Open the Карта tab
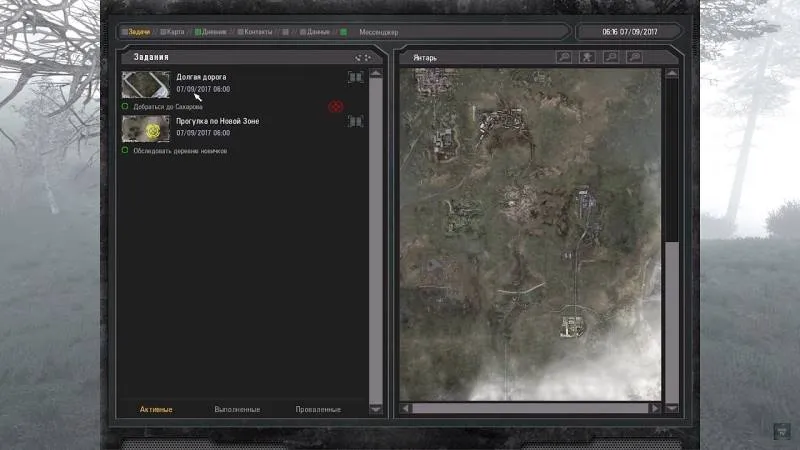The height and width of the screenshot is (450, 800). point(174,32)
